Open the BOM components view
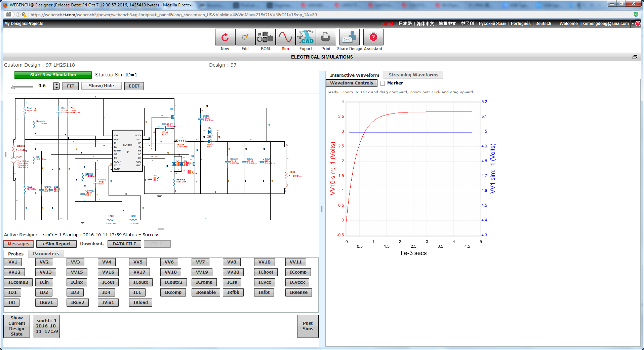Viewport: 644px width, 350px height. pos(265,37)
